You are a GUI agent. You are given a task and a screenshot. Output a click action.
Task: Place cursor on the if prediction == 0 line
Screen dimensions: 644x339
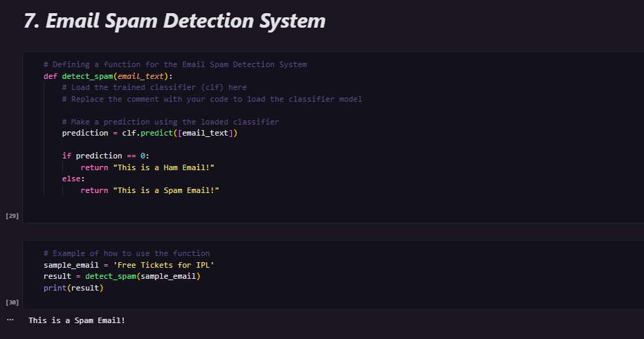(x=105, y=156)
